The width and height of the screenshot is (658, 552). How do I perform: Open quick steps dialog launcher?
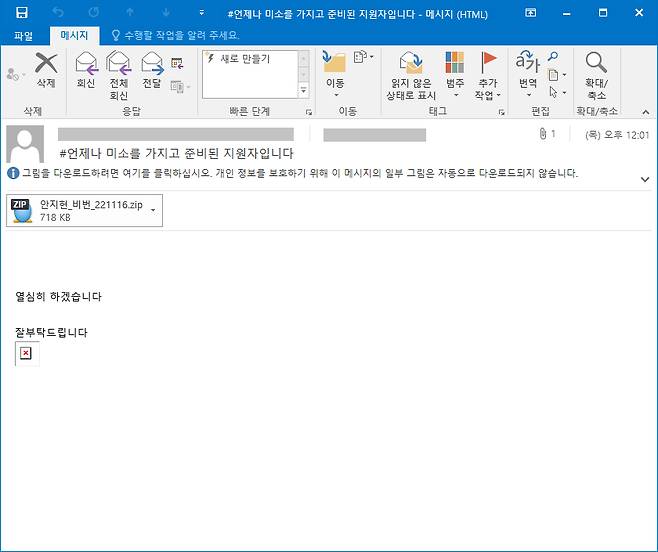pyautogui.click(x=309, y=112)
